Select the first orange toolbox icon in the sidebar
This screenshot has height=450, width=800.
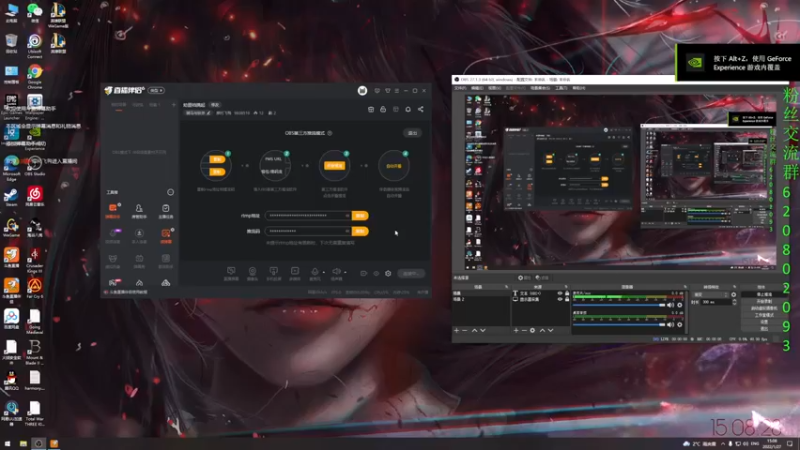[113, 208]
